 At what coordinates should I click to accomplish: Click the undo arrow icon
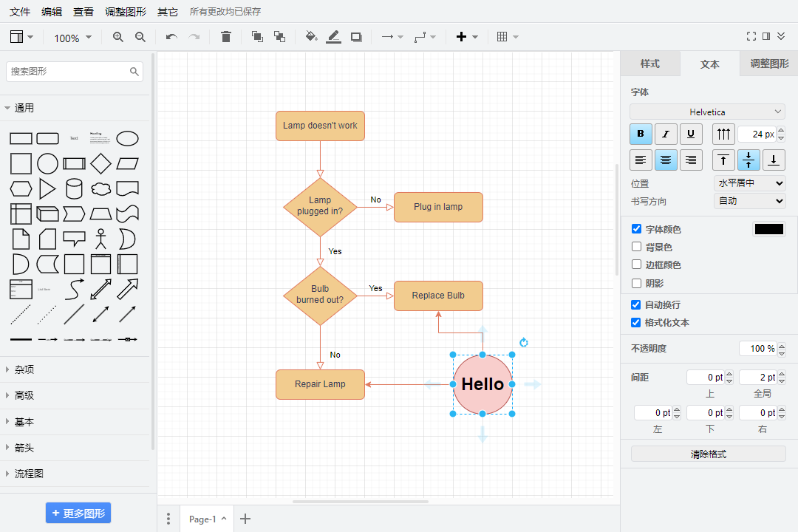pos(171,37)
